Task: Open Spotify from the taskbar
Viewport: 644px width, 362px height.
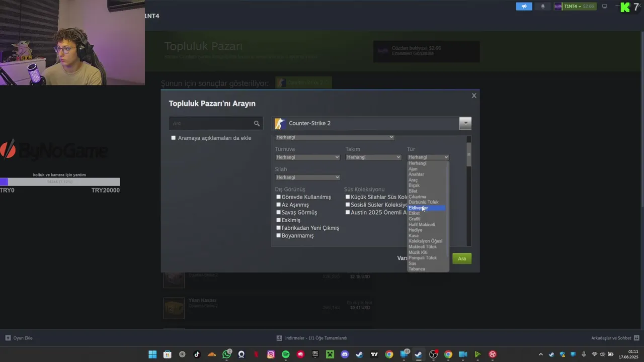Action: (x=286, y=354)
